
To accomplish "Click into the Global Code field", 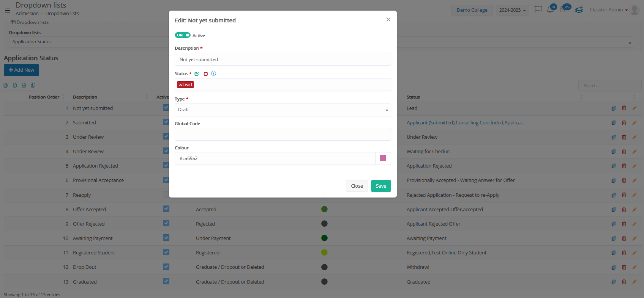I will [283, 134].
